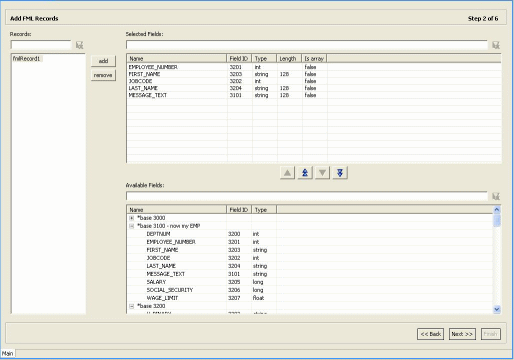Click the Available Fields filter icon

(x=496, y=196)
